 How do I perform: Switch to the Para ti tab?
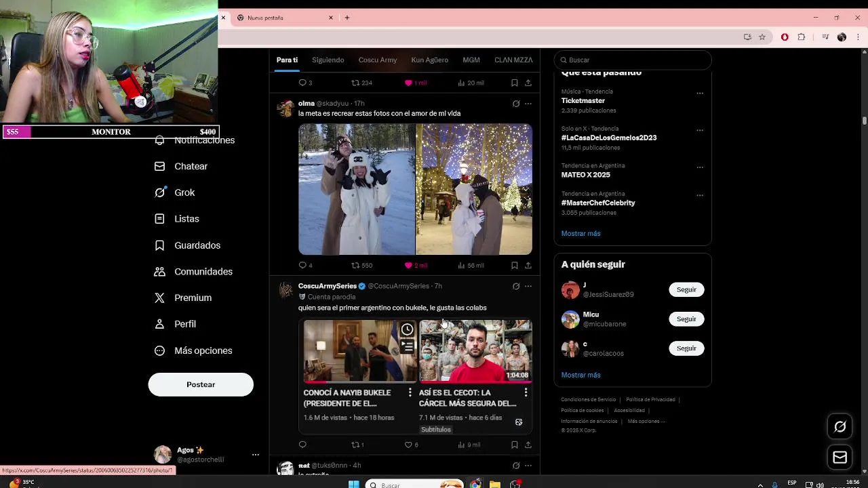coord(287,60)
